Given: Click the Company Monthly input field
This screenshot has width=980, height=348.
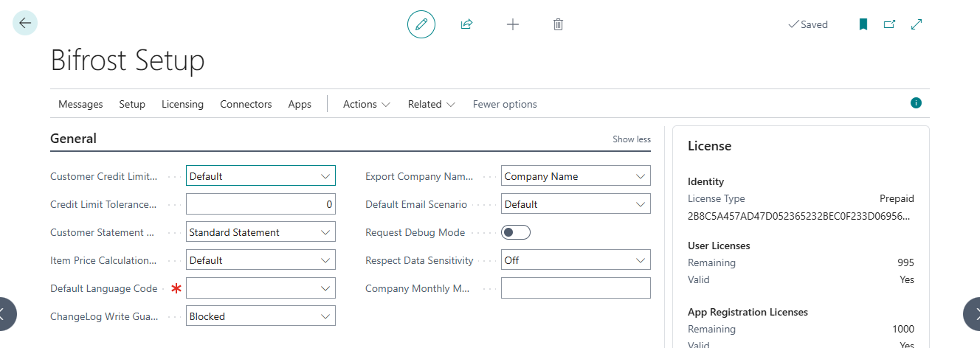Looking at the screenshot, I should 576,288.
